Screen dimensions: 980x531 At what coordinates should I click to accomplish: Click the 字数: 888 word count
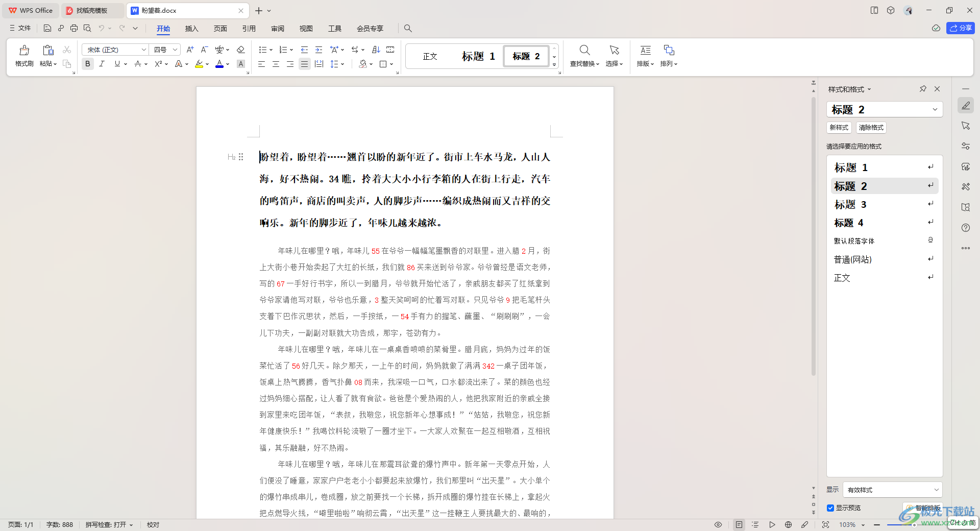coord(60,524)
